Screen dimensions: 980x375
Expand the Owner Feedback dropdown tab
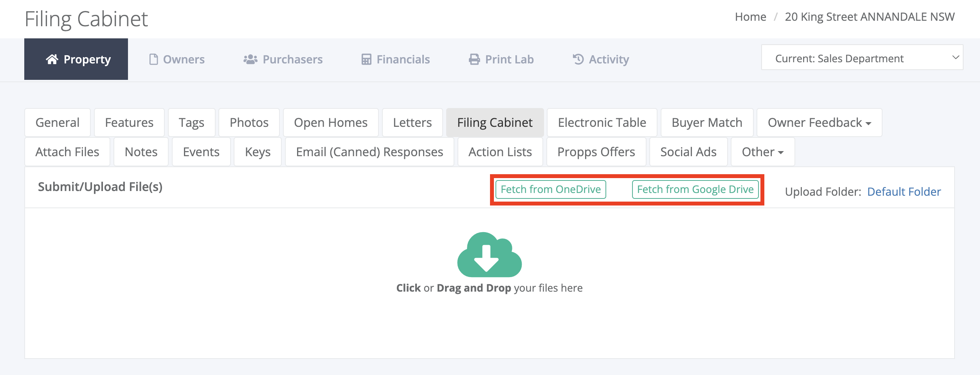(819, 123)
